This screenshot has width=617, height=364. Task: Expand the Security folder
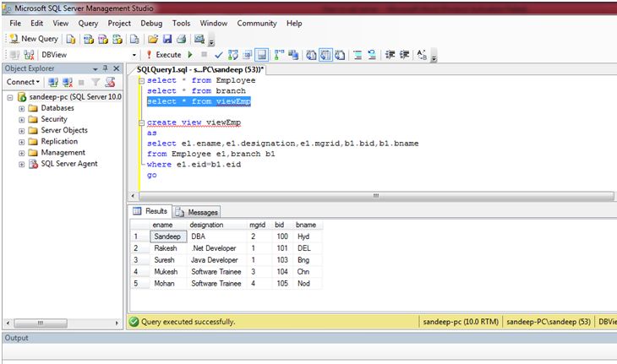point(22,119)
